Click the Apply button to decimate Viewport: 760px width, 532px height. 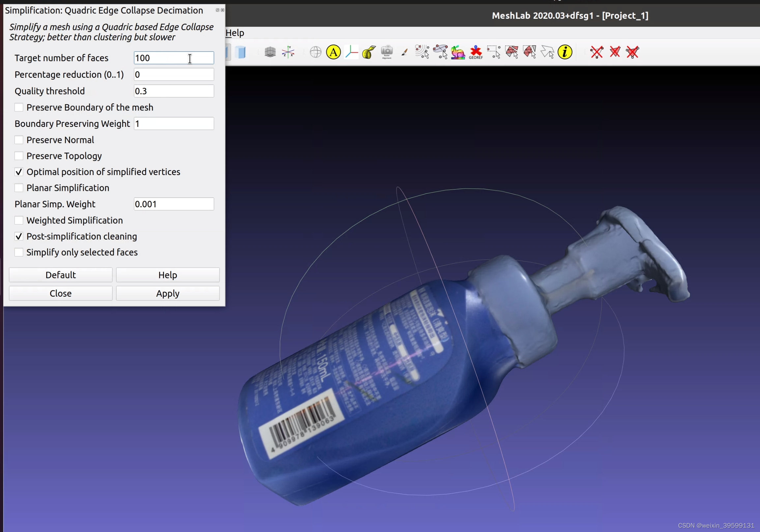[x=167, y=293]
